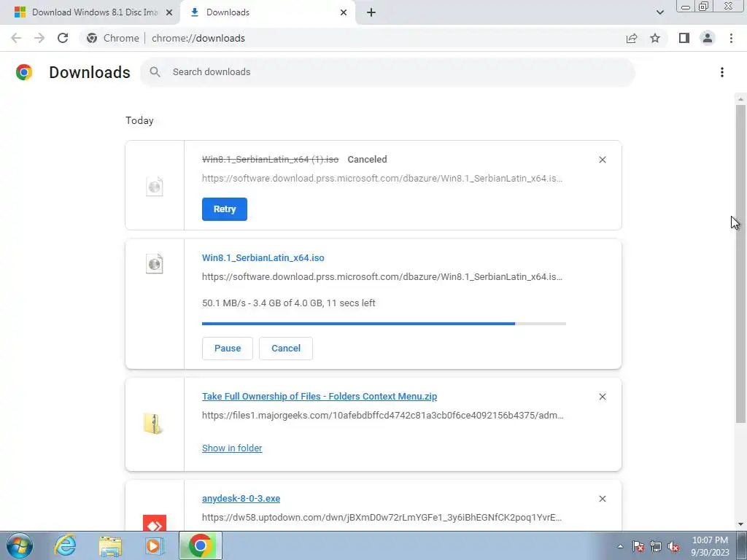Viewport: 747px width, 560px height.
Task: Remove Take Full Ownership zip from list
Action: (x=602, y=397)
